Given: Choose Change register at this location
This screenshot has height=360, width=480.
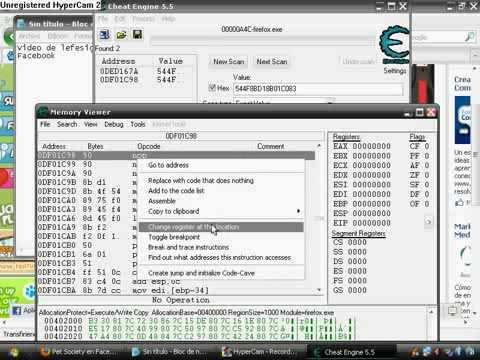Looking at the screenshot, I should point(221,227).
